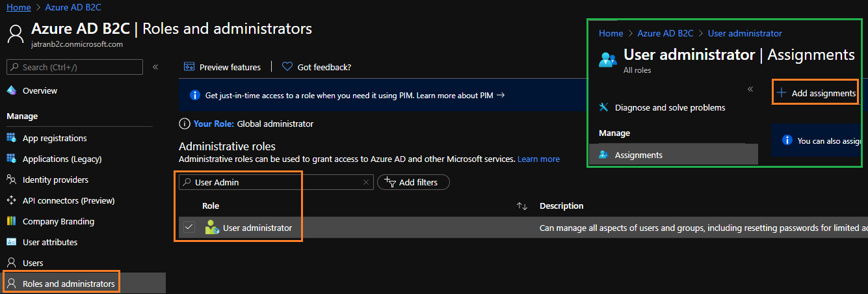Click Got feedback? toolbar button

[317, 67]
